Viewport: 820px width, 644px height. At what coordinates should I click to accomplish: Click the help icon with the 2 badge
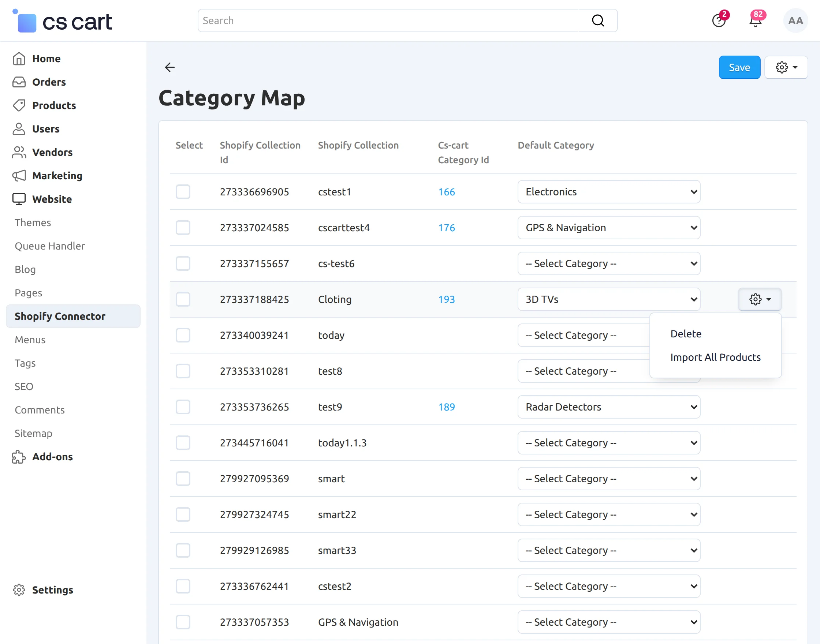click(719, 21)
